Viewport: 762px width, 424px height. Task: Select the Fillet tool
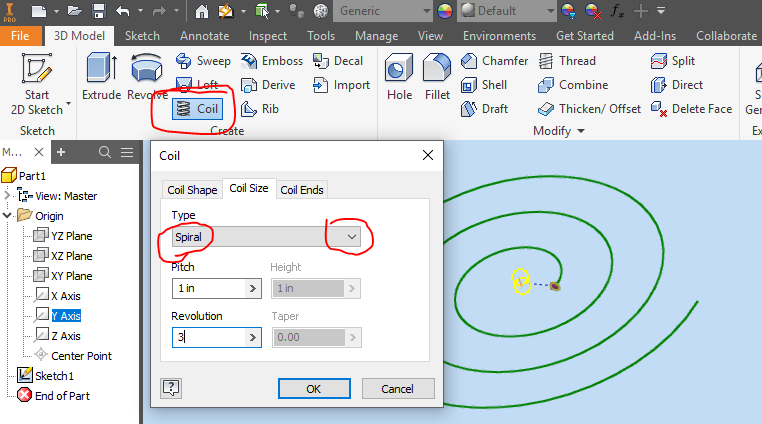coord(437,77)
